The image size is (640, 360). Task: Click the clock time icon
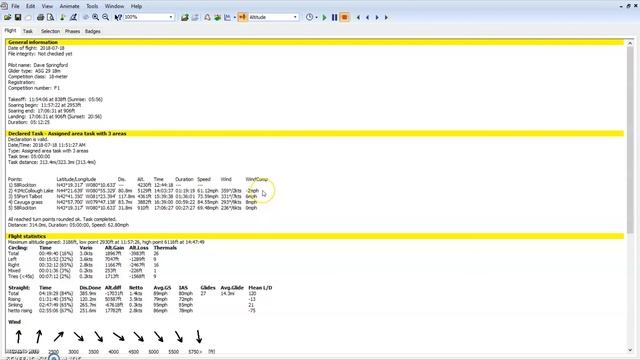click(309, 17)
